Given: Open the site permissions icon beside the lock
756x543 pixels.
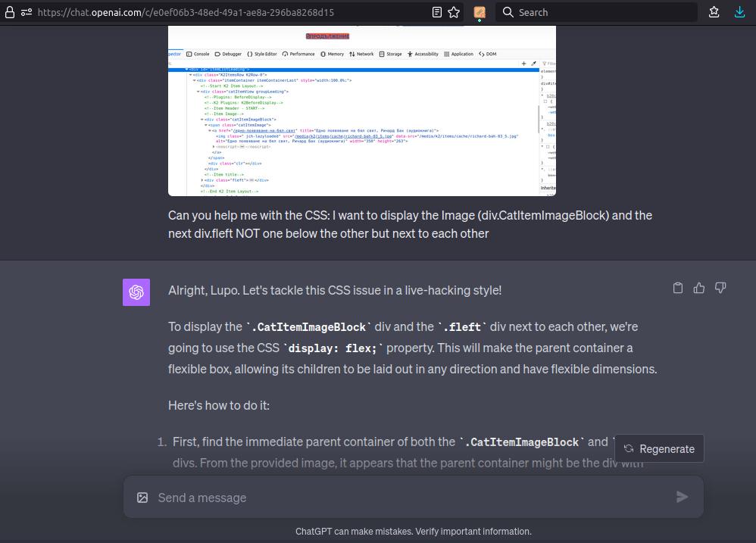Looking at the screenshot, I should 27,12.
